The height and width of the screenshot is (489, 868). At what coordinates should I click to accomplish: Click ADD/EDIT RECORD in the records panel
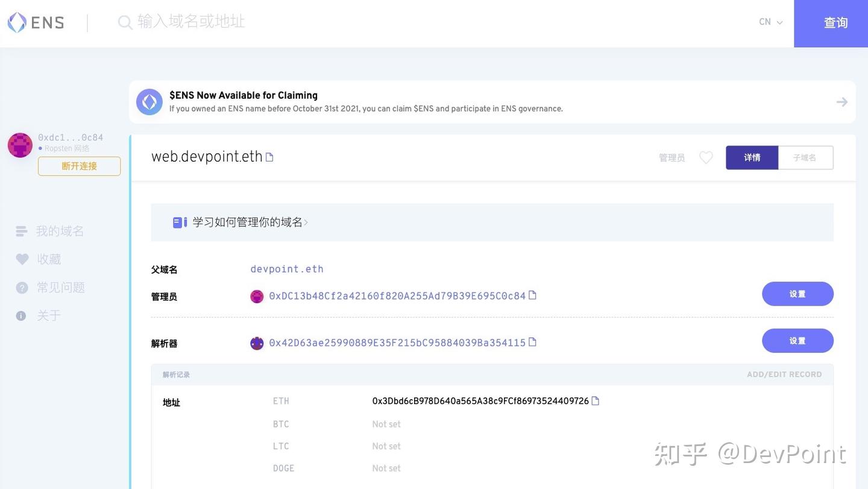[784, 374]
